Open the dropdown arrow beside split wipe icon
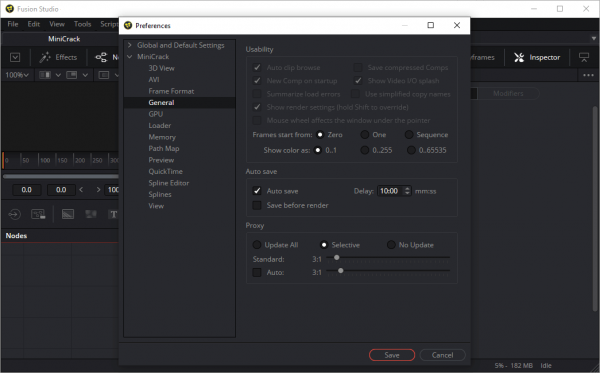The width and height of the screenshot is (600, 373). 58,75
